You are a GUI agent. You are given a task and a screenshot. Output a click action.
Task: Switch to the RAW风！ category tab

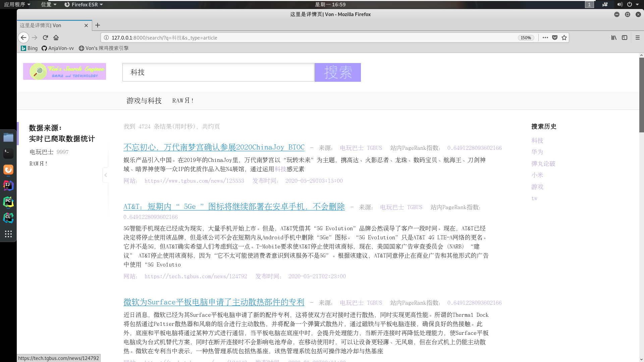pyautogui.click(x=183, y=101)
